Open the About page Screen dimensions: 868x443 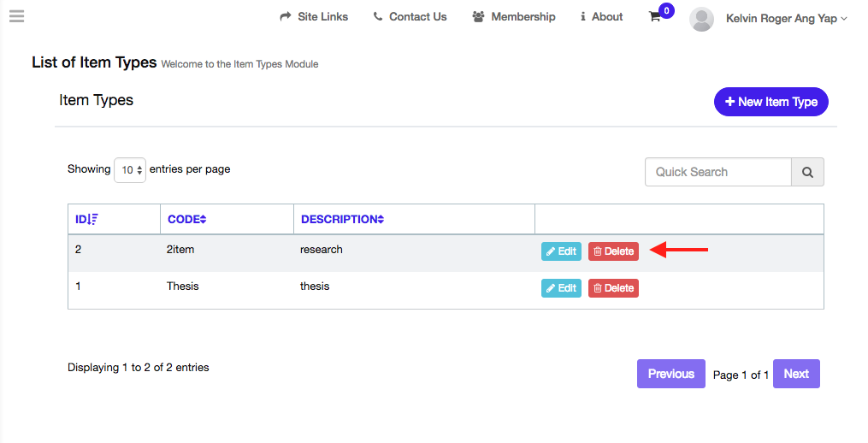coord(602,16)
